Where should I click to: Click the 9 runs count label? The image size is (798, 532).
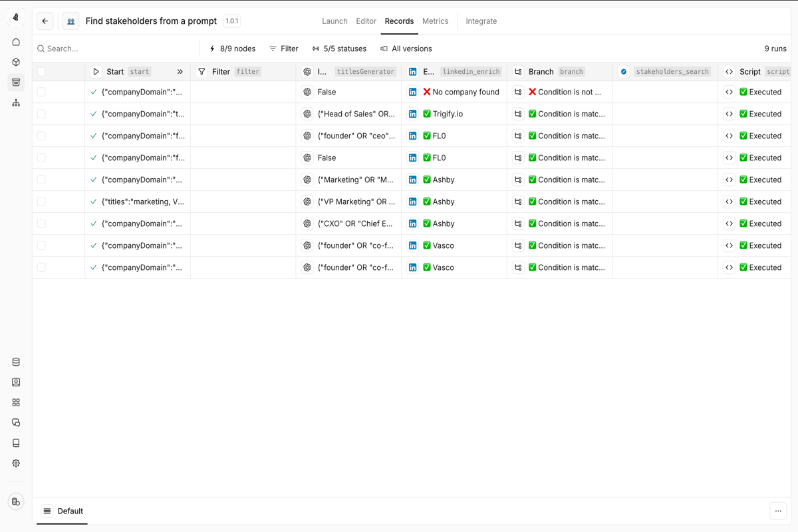coord(775,49)
